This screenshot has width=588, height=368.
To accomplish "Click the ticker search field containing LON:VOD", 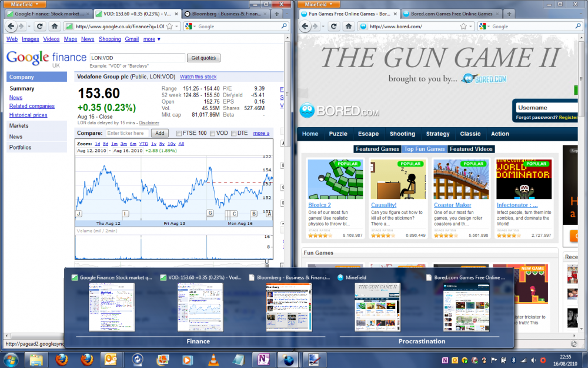I will pyautogui.click(x=138, y=58).
